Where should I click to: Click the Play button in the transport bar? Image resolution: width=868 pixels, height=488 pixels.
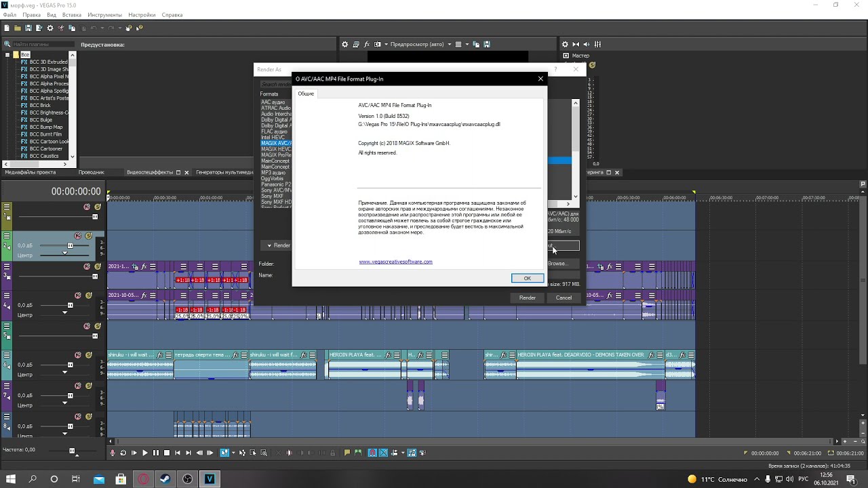tap(144, 453)
